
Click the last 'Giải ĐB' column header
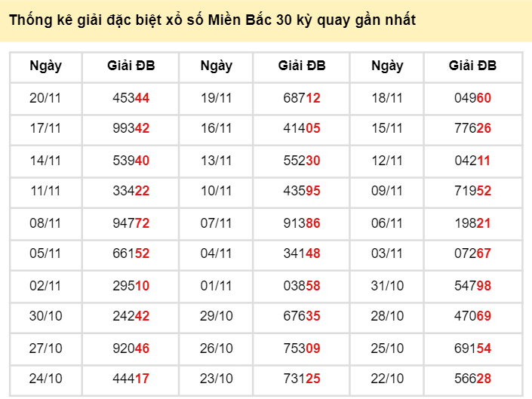coord(472,66)
